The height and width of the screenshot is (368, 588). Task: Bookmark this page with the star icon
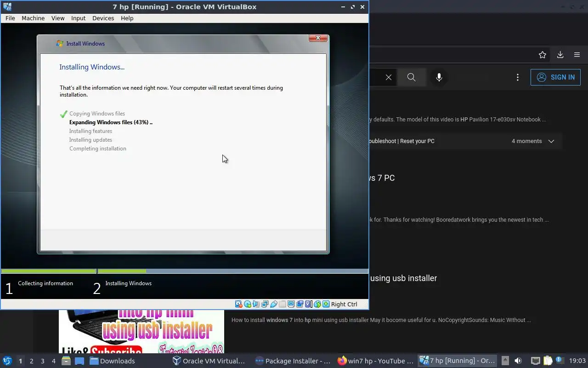click(x=543, y=55)
